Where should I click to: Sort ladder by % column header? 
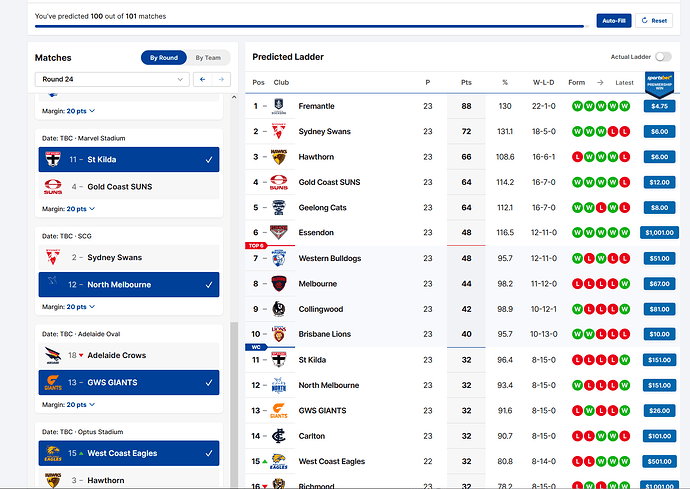(x=505, y=82)
